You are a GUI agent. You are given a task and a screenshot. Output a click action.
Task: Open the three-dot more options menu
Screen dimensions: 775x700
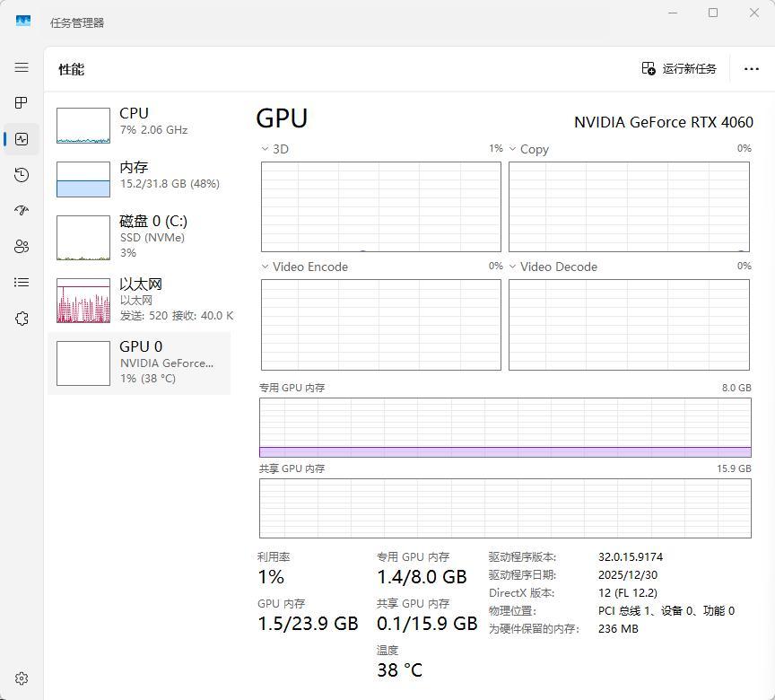click(752, 69)
